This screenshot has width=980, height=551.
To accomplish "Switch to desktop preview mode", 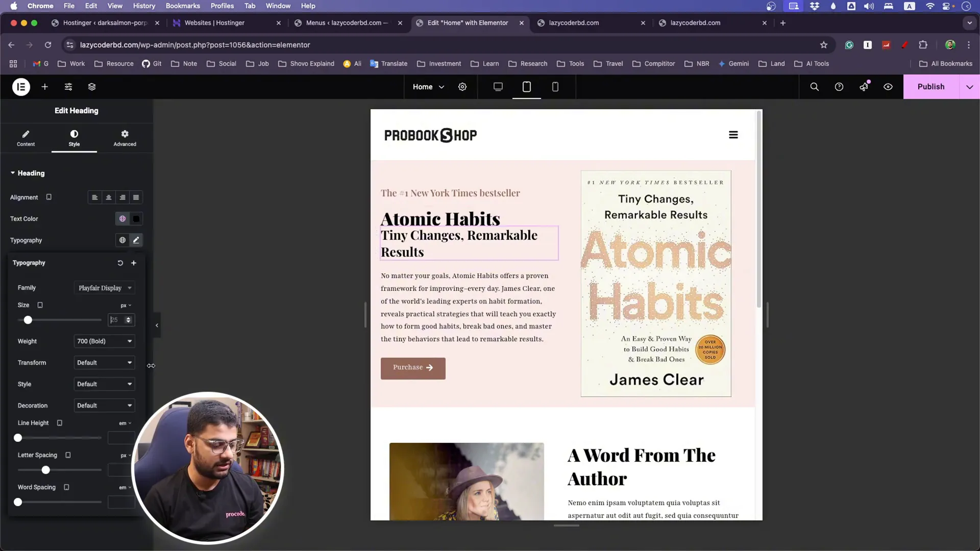I will (x=498, y=87).
